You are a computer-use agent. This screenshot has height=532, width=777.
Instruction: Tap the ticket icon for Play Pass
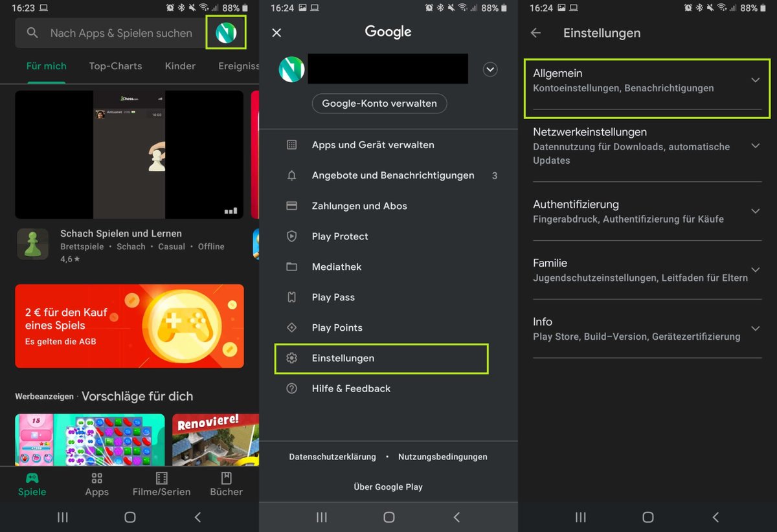coord(291,297)
